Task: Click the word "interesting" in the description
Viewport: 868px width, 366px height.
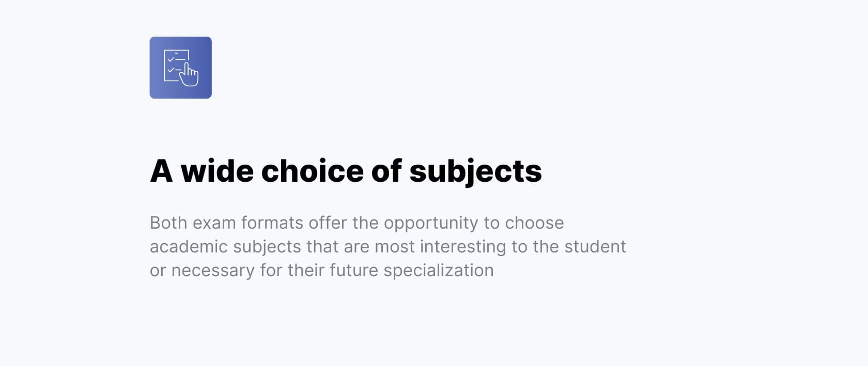Action: pos(463,247)
